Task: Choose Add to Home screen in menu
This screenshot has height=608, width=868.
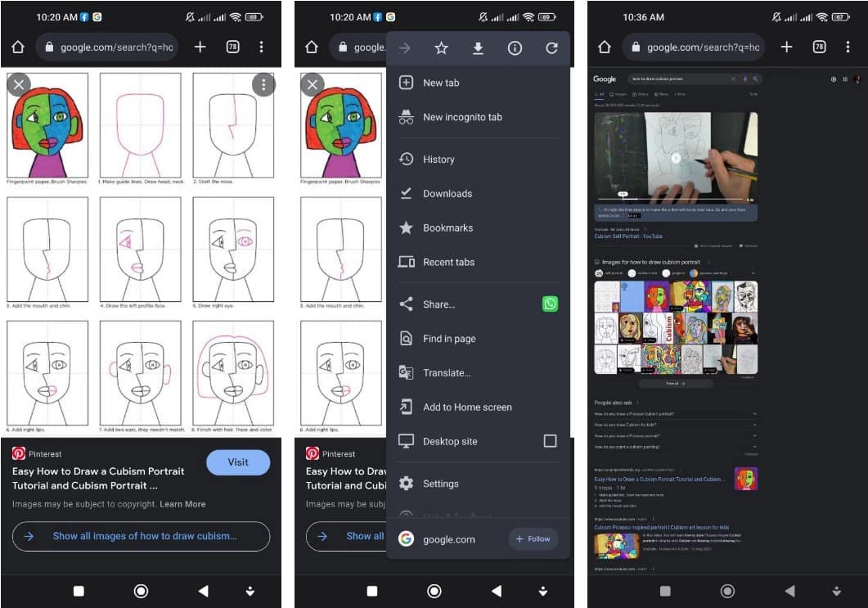Action: point(479,407)
